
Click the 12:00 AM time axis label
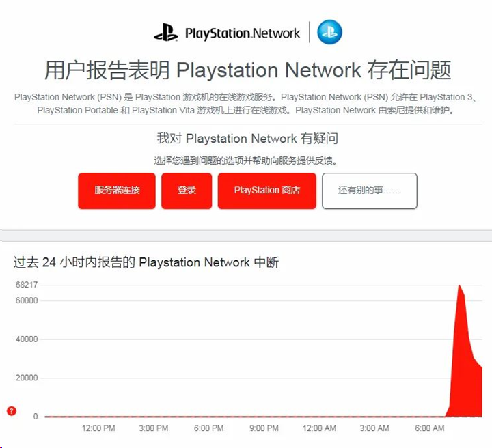(x=319, y=428)
